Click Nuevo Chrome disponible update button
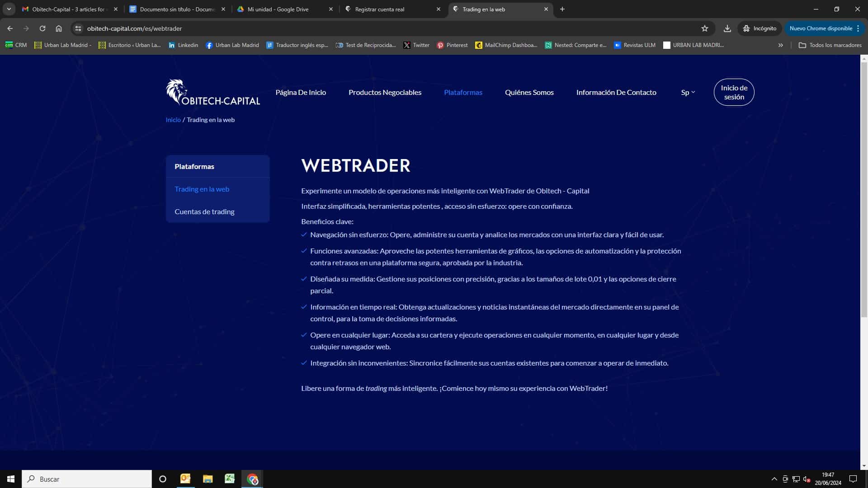 tap(825, 28)
